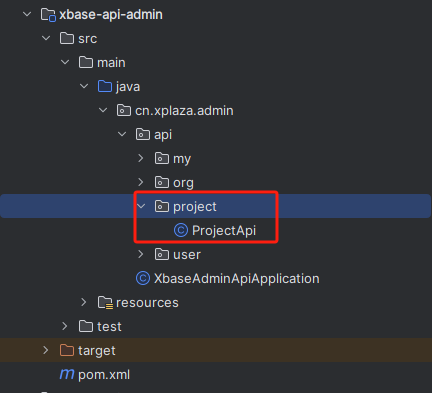Select the main folder label

[111, 63]
